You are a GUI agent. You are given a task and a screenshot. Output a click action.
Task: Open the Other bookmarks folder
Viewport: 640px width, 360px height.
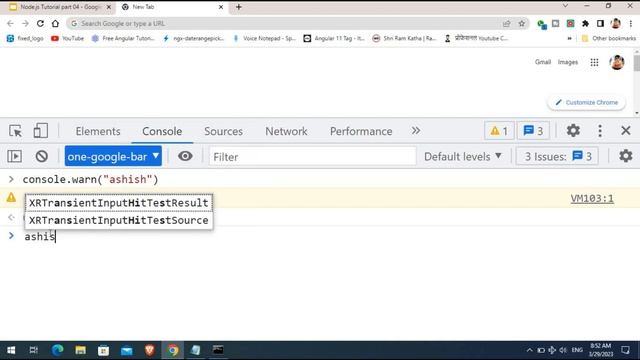coord(609,38)
